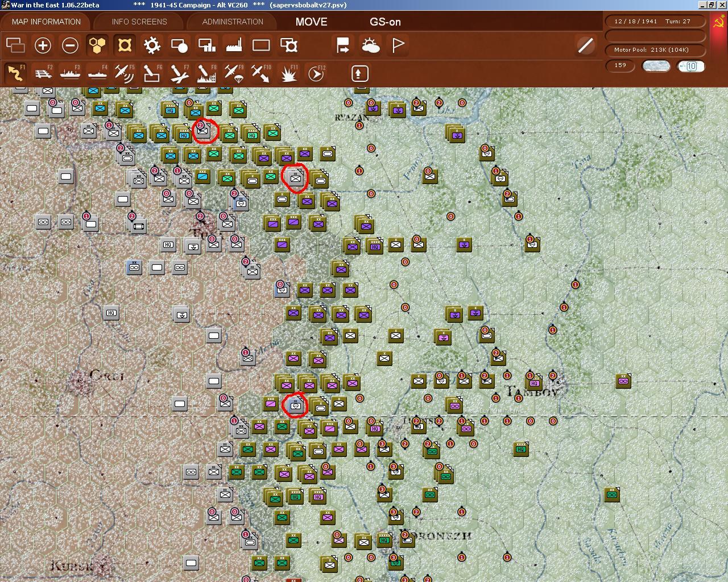Select F10 Air transfer mode icon

tap(261, 73)
